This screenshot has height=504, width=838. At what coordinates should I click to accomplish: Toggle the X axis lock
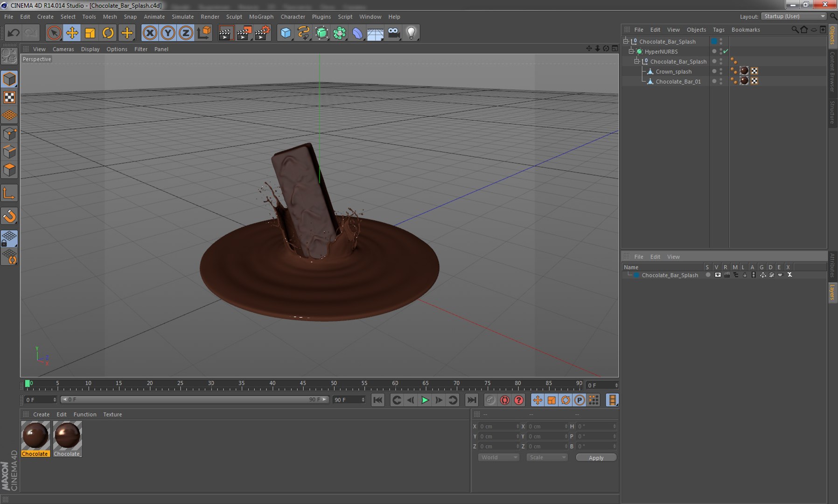150,33
